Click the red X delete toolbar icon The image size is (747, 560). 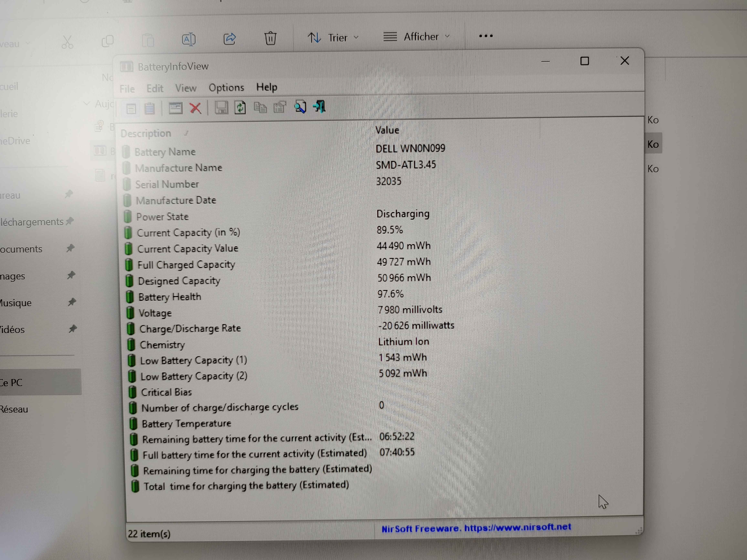coord(195,108)
